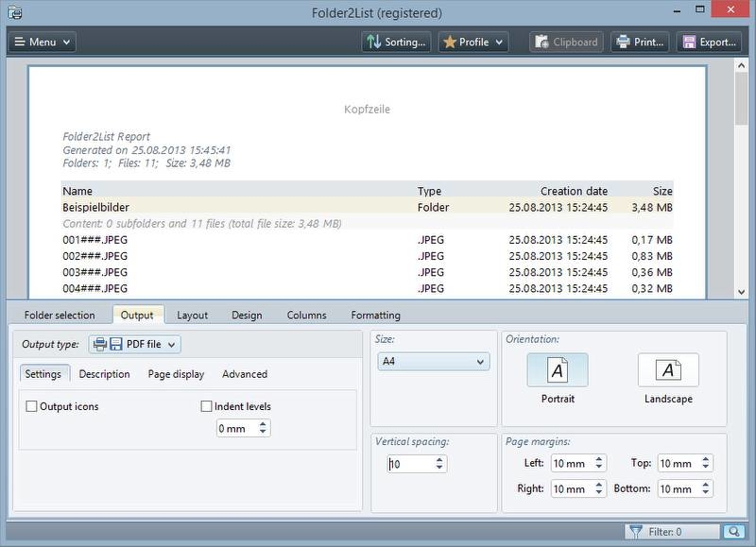The height and width of the screenshot is (547, 756).
Task: Click the magnifier search icon
Action: (x=733, y=532)
